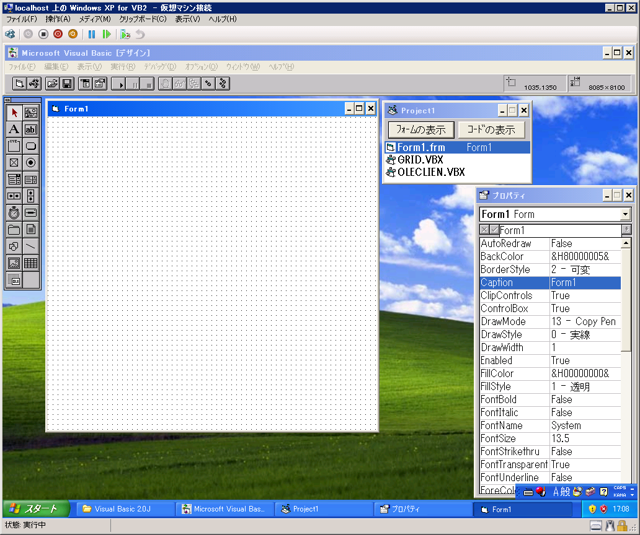Switch to プロパティ taskbar item
640x535 pixels.
point(422,509)
